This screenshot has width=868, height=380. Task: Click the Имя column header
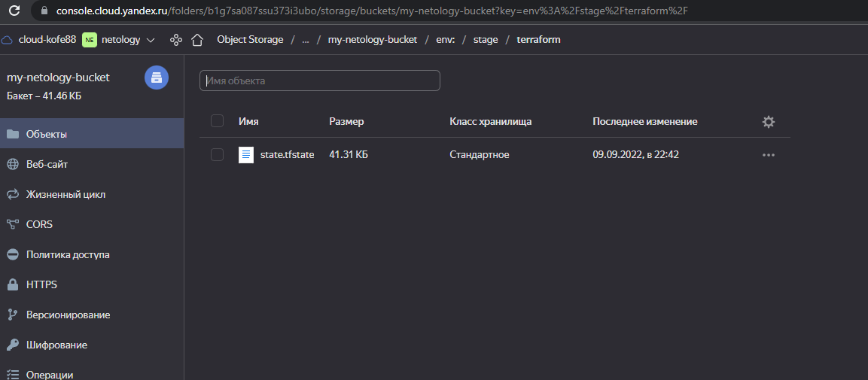pos(248,122)
